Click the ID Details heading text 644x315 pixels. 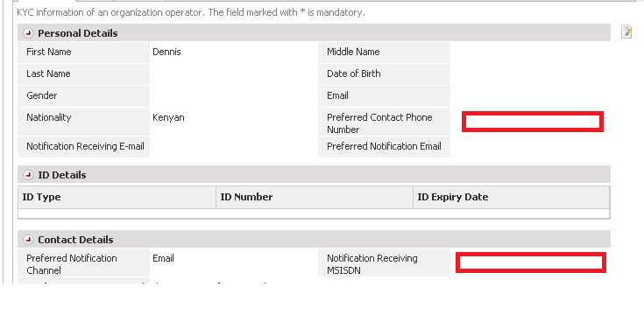tap(62, 175)
